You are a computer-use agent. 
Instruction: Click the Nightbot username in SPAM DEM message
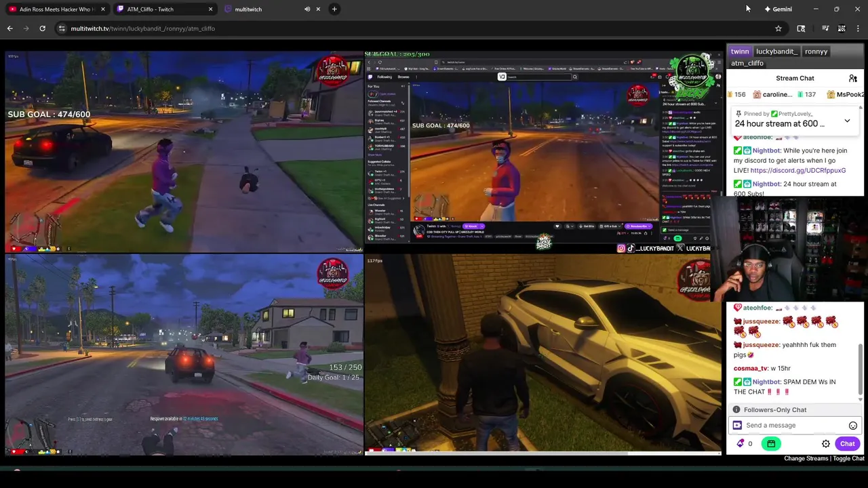click(766, 382)
